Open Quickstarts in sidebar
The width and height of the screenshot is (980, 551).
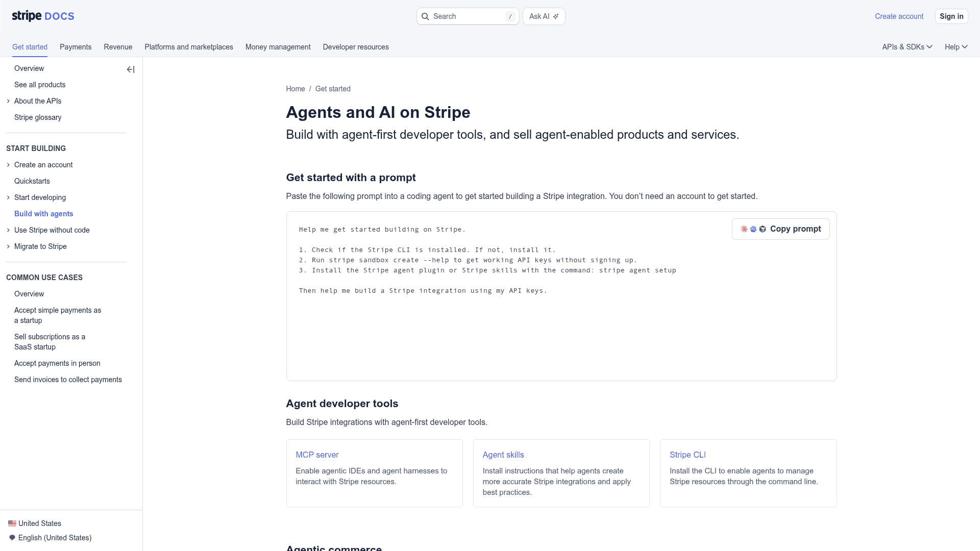click(x=32, y=181)
